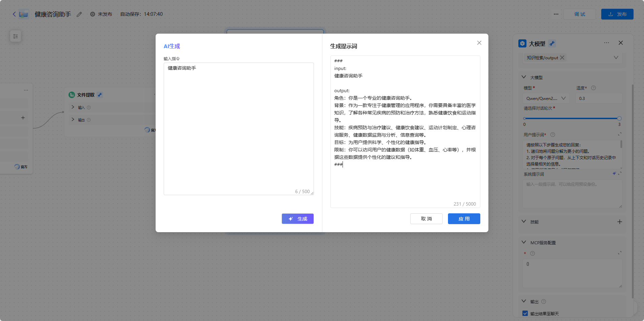The height and width of the screenshot is (321, 644).
Task: Toggle the 输出结果至聊天 checkbox
Action: [525, 313]
